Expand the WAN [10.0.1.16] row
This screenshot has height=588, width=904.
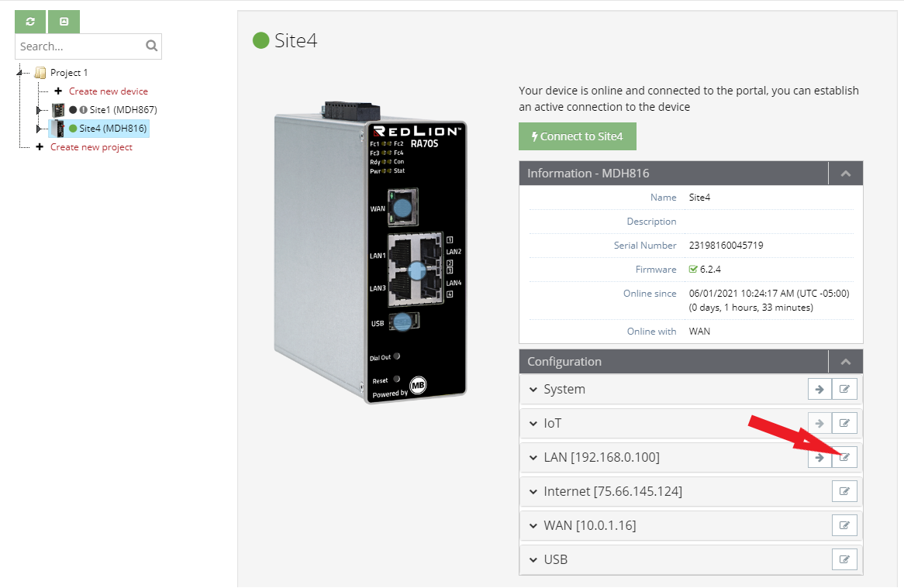[x=533, y=526]
